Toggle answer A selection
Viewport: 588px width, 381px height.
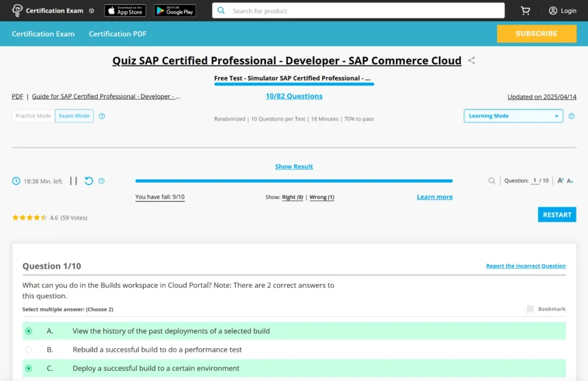[29, 331]
